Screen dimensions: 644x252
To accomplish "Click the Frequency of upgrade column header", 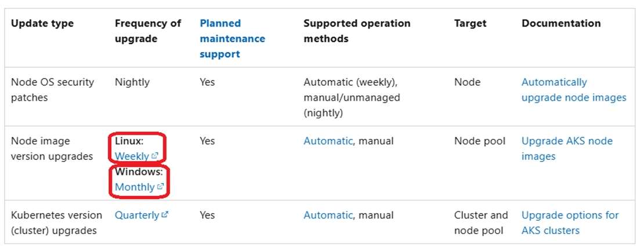I will 148,31.
